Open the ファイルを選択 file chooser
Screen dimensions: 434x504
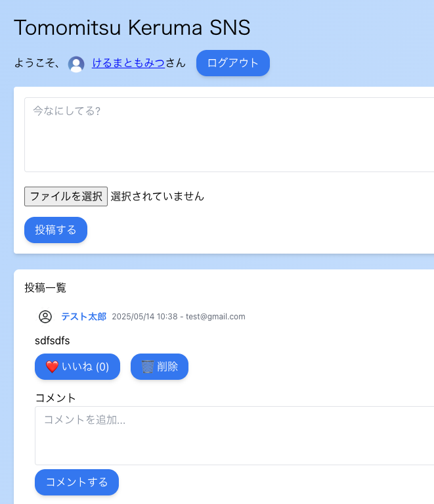click(x=66, y=196)
